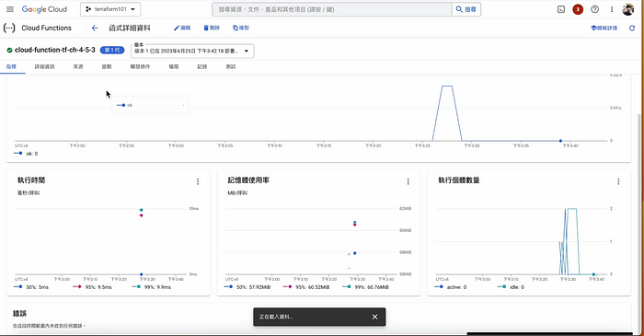This screenshot has width=644, height=336.
Task: Open the 瞭解詳情 learn more link
Action: 604,28
